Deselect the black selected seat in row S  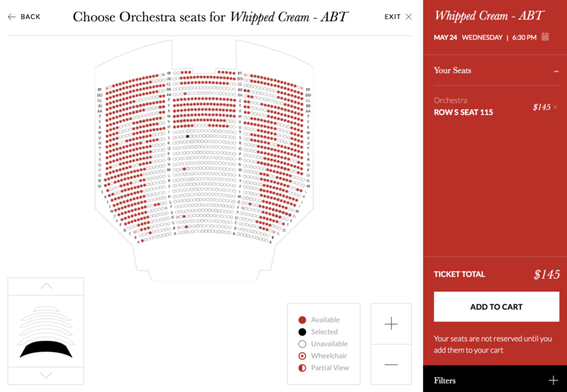tap(187, 136)
